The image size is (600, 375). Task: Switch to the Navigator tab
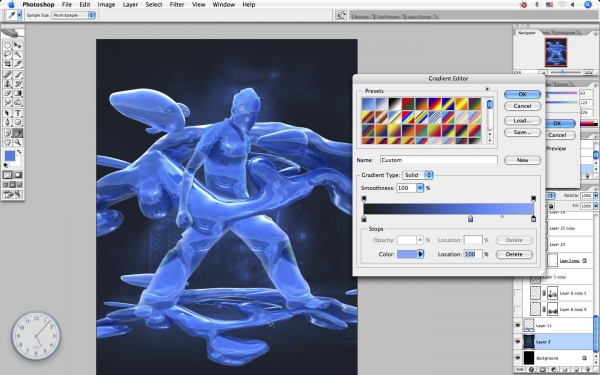pyautogui.click(x=527, y=33)
